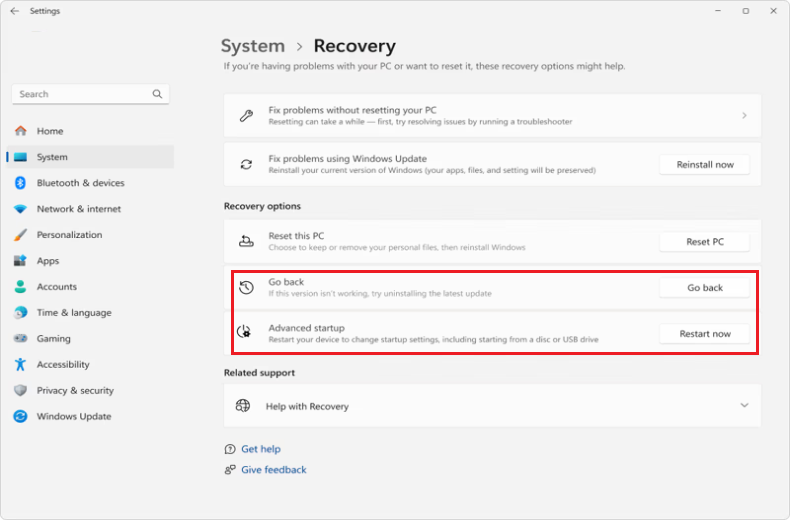Click the Accounts person icon

point(20,287)
